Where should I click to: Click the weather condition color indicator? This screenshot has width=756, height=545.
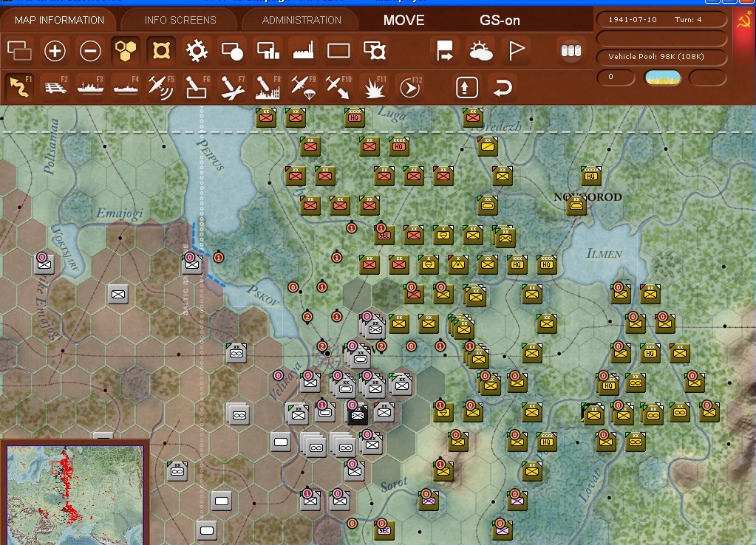point(662,78)
